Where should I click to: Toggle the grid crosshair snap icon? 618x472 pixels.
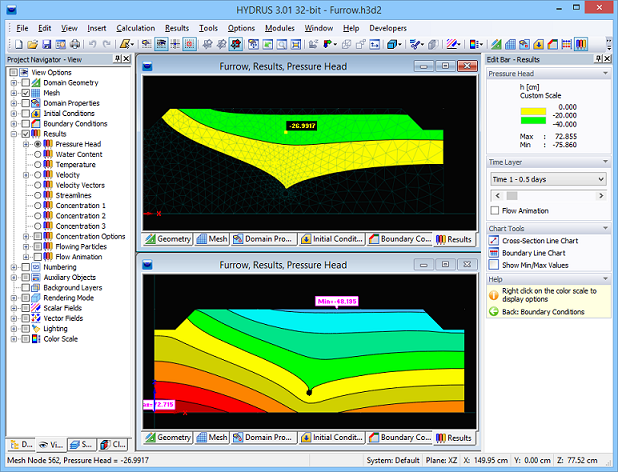pos(175,44)
